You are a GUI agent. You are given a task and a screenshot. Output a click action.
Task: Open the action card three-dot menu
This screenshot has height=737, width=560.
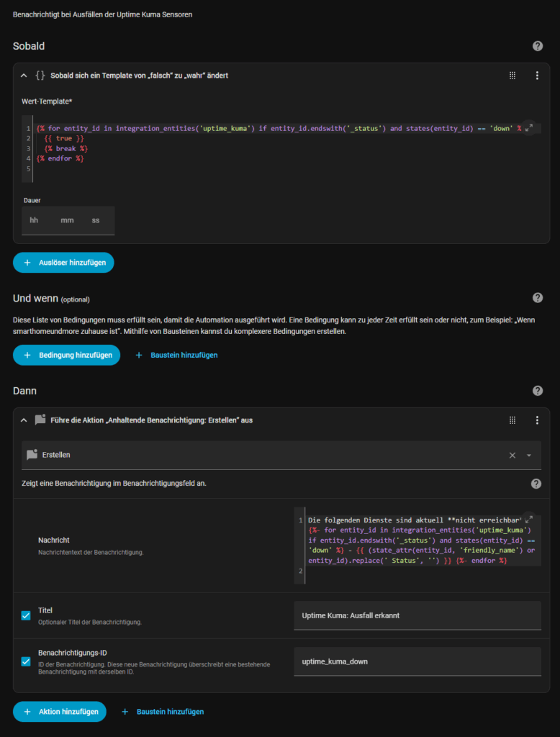coord(537,420)
